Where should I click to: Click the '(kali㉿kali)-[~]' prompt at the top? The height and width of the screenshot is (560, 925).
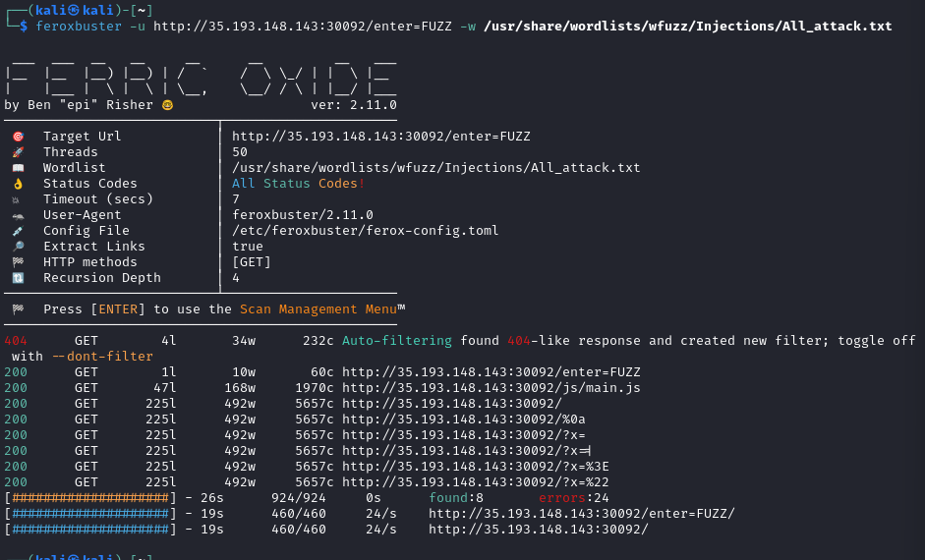coord(90,10)
